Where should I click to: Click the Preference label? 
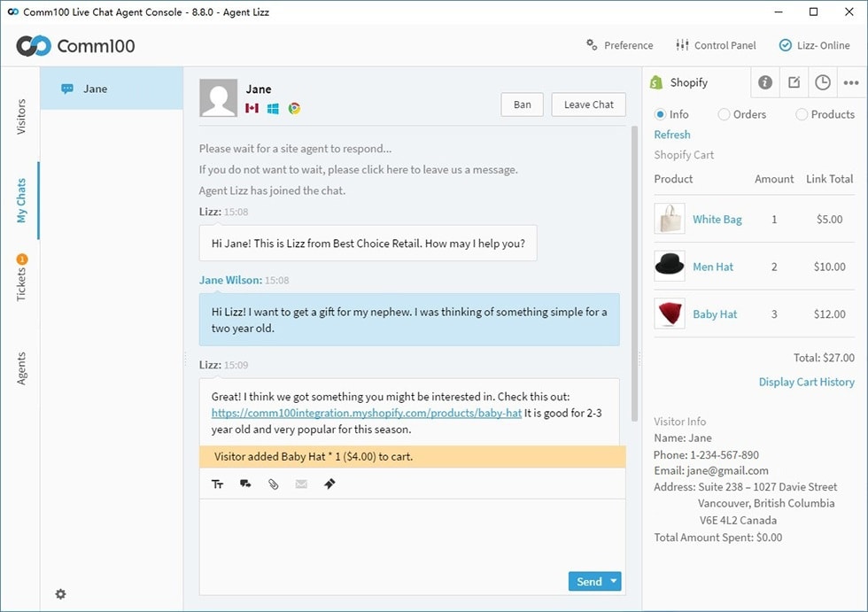click(x=628, y=45)
